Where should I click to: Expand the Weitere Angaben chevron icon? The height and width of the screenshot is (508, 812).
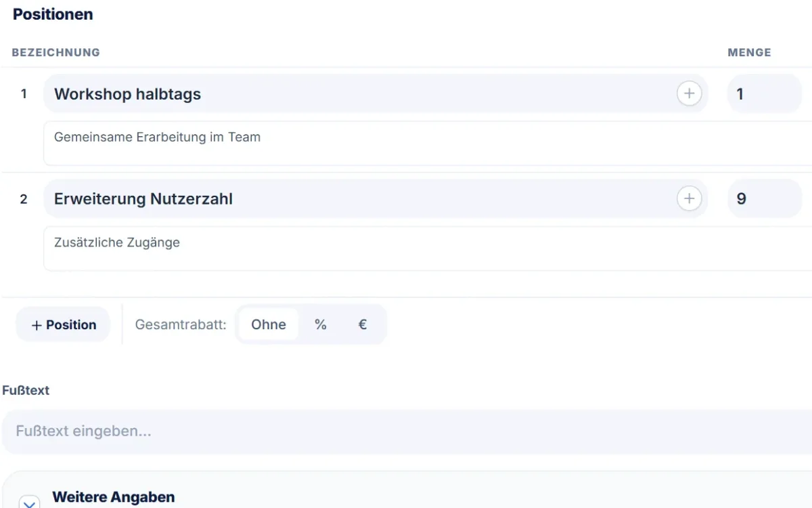[29, 502]
